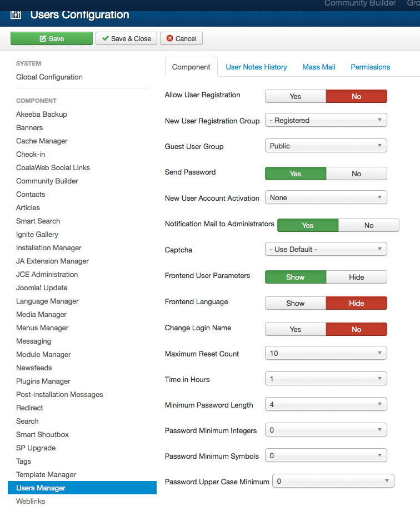Open the Maximum Reset Count dropdown
Screen dimensions: 420x511
tap(326, 353)
